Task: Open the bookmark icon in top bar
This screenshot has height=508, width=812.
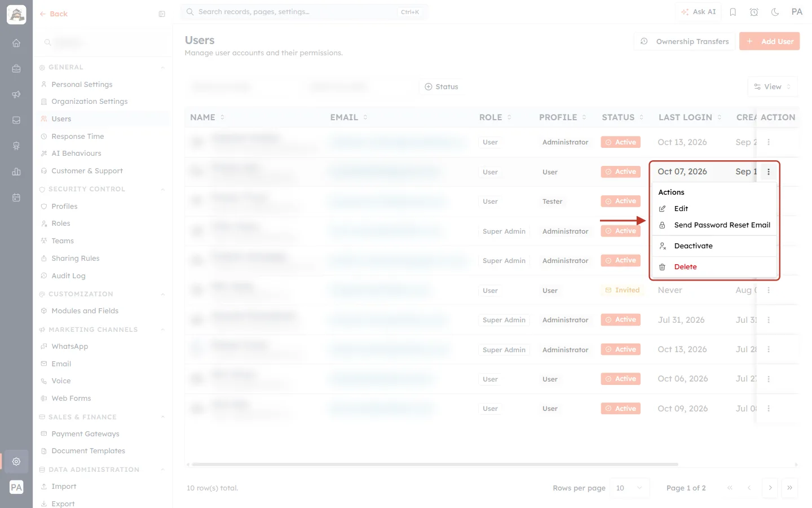Action: pos(732,12)
